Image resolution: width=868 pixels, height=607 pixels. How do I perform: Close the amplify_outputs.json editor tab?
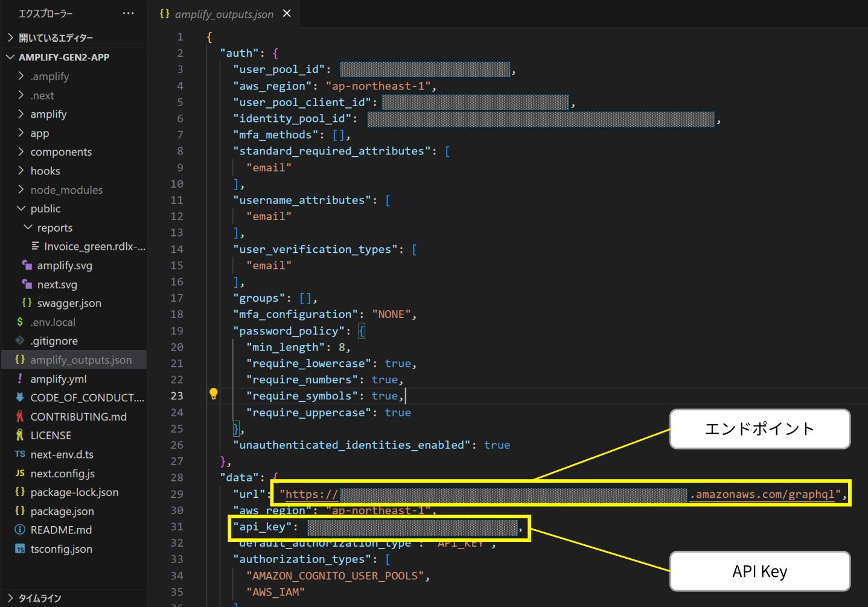click(x=287, y=13)
